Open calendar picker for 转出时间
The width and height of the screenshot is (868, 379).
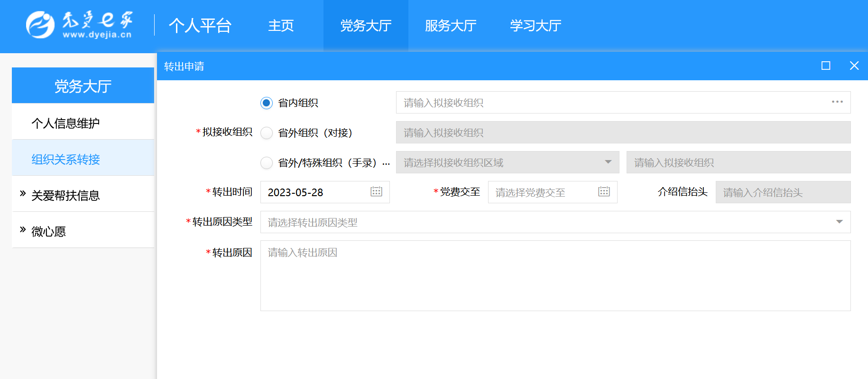click(x=376, y=192)
